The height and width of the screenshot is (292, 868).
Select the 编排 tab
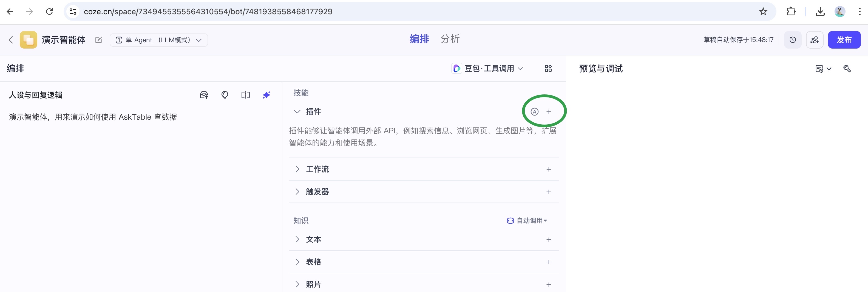point(419,39)
